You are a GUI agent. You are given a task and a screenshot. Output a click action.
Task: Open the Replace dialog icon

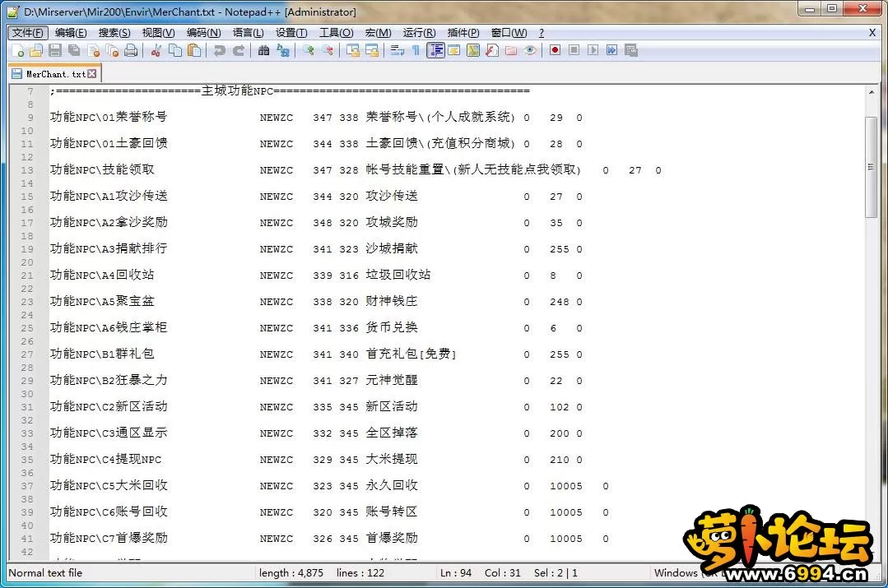click(x=282, y=51)
